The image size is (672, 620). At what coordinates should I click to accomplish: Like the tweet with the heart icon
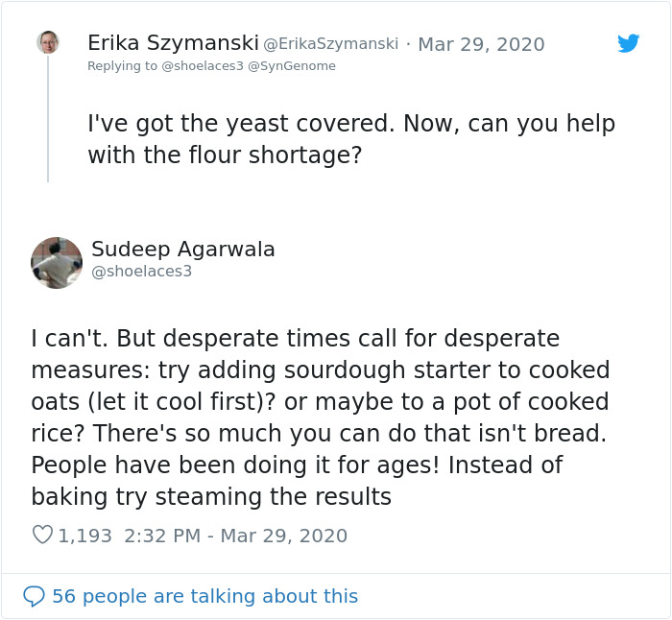(x=42, y=536)
